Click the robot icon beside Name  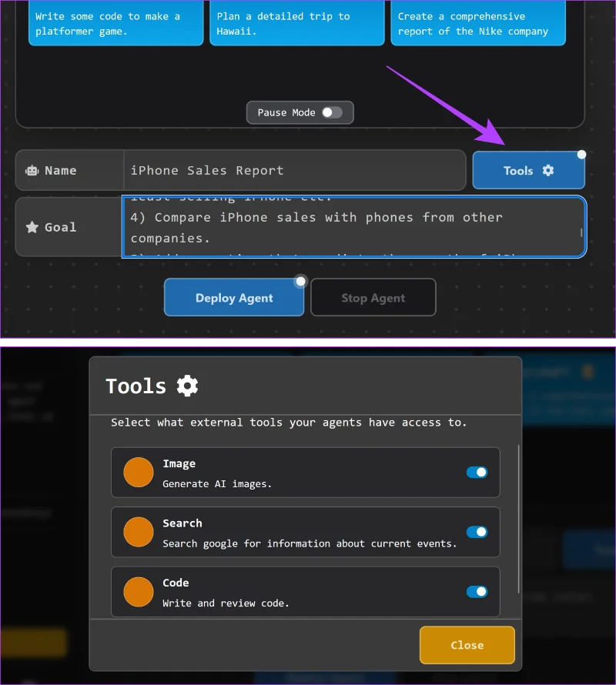tap(32, 170)
